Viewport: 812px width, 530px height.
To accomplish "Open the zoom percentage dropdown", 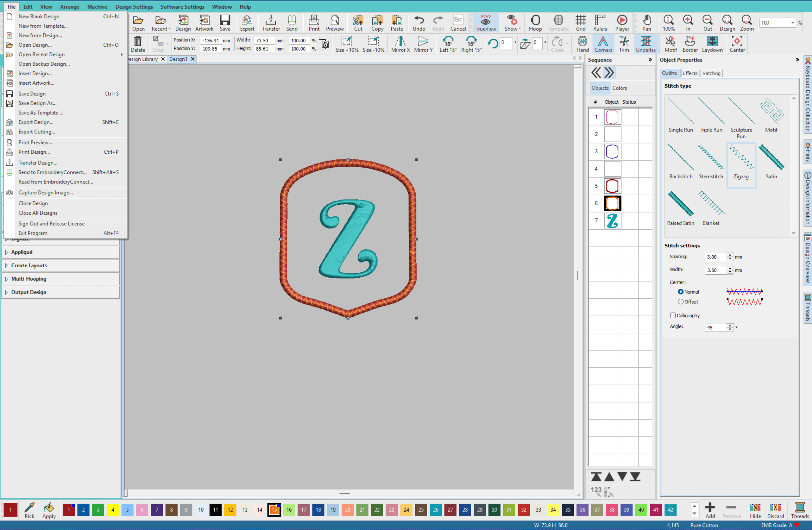I will (792, 23).
